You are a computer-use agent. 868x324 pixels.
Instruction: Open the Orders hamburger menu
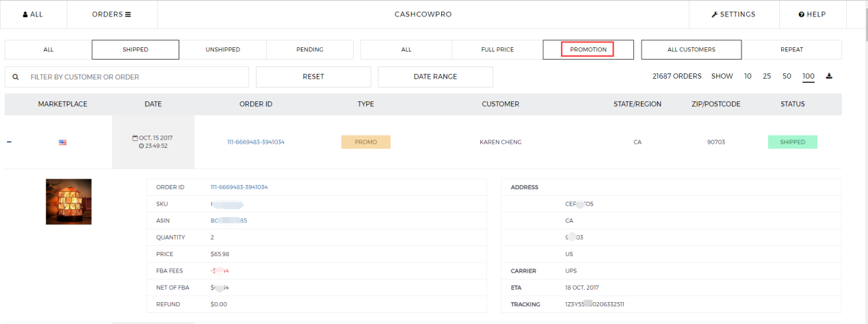pos(111,14)
